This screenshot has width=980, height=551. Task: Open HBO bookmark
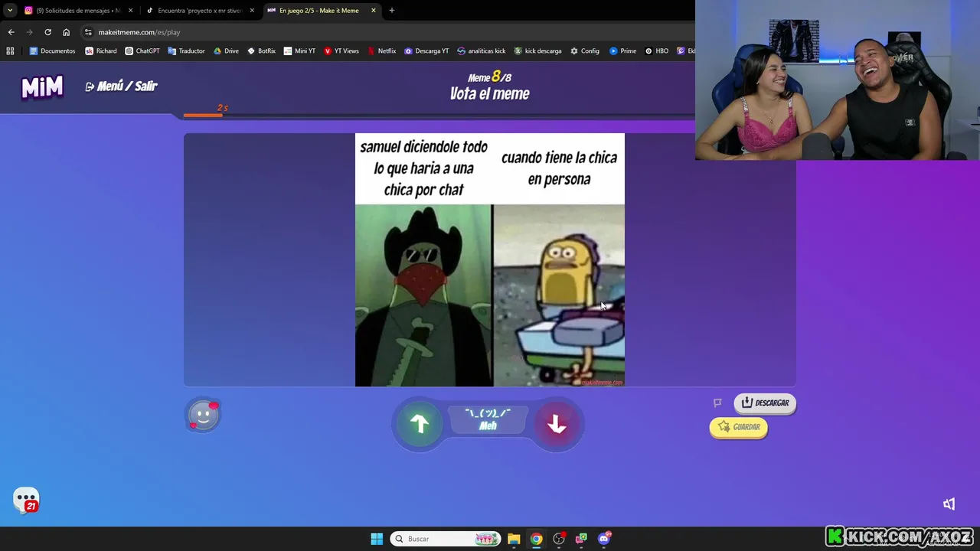point(657,51)
